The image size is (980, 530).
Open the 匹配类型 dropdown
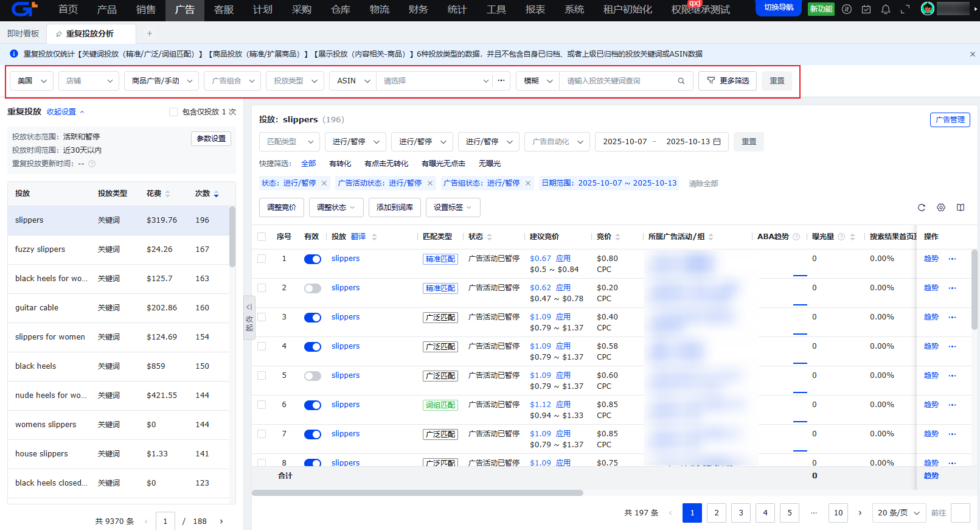point(290,142)
